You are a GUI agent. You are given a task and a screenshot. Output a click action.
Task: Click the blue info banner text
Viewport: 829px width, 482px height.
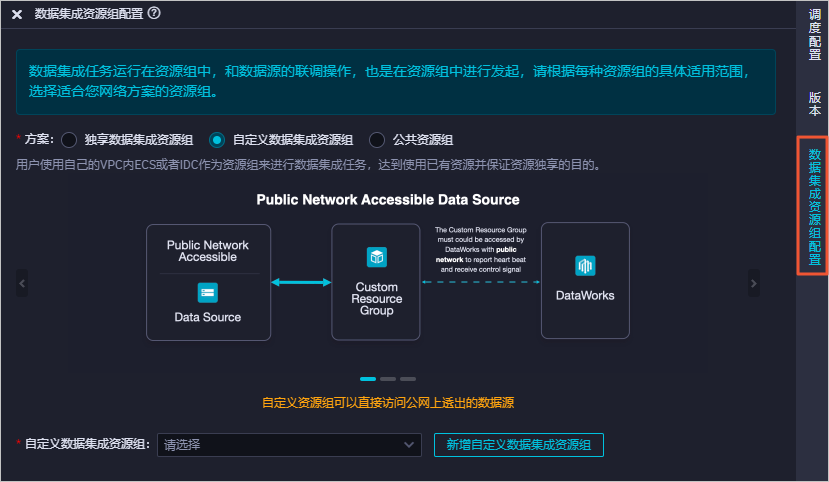pos(390,81)
